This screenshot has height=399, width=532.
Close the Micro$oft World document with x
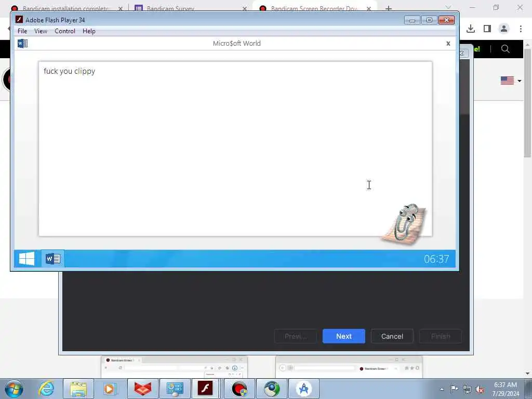pyautogui.click(x=448, y=44)
